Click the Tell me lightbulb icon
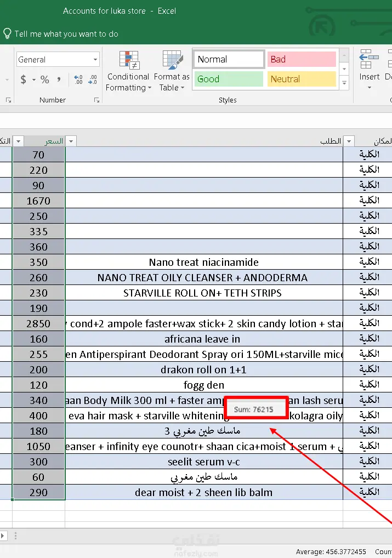The image size is (392, 558). (7, 34)
